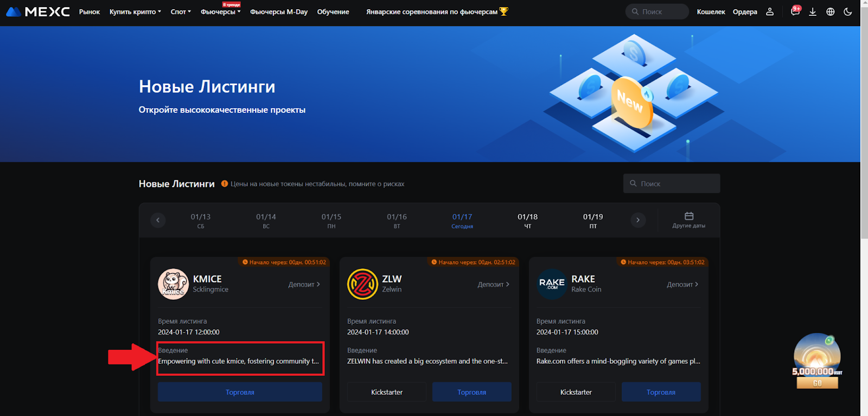The image size is (868, 416).
Task: Expand the Купить крипто dropdown
Action: click(x=135, y=11)
